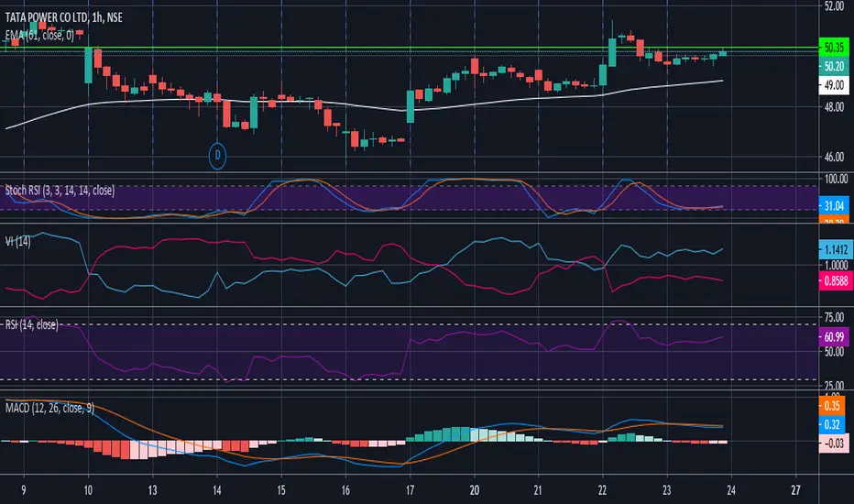This screenshot has width=854, height=504.
Task: Click date 17 on the time axis
Action: (x=411, y=490)
